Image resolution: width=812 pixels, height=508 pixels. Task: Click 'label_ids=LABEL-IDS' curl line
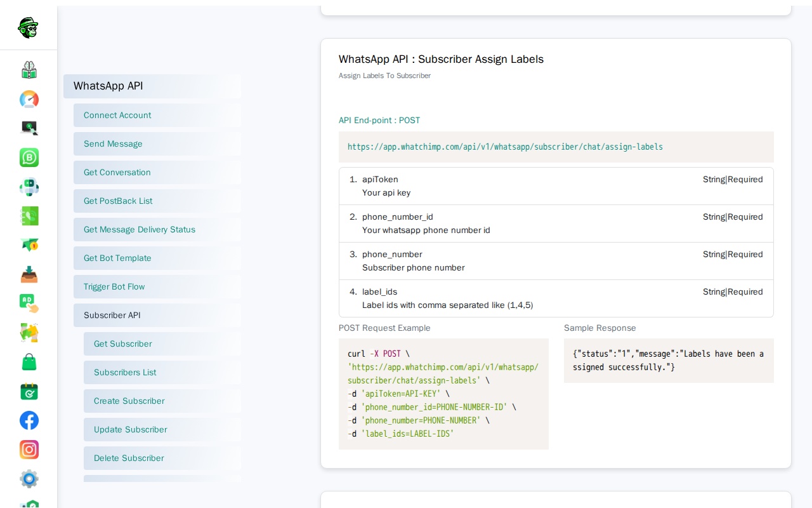coord(401,434)
